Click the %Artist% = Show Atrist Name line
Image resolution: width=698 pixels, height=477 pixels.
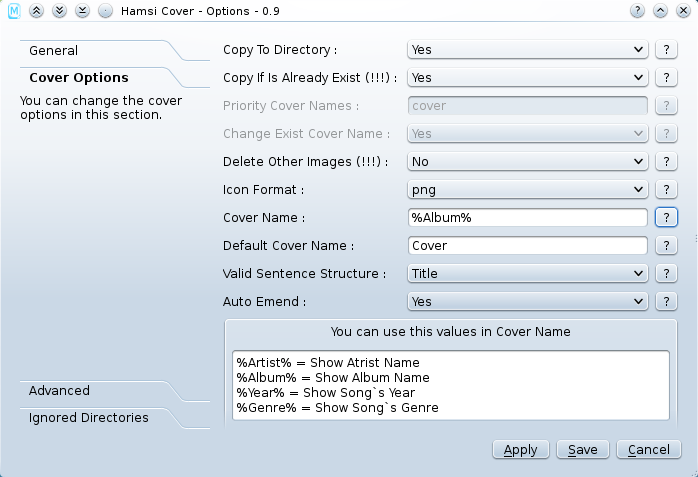coord(328,363)
